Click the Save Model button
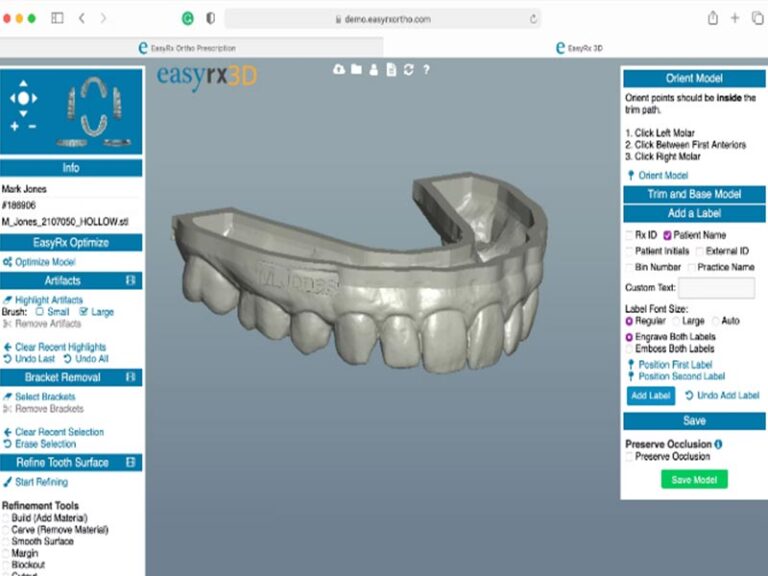 pyautogui.click(x=694, y=480)
